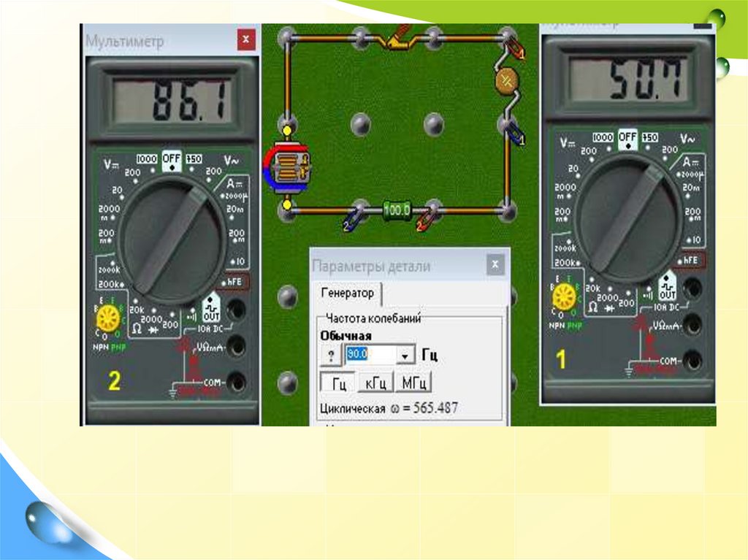Click the VΩmA jack on multimeter 2
The height and width of the screenshot is (560, 748).
tap(237, 346)
